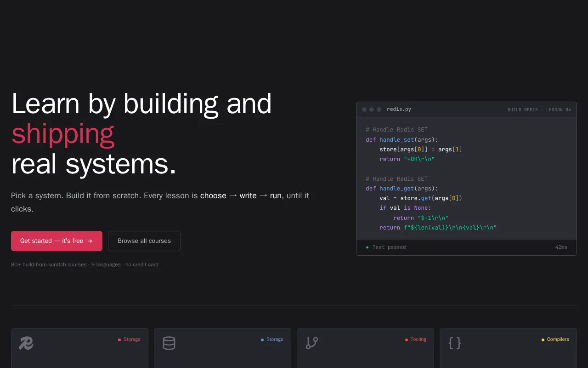Click 'BUILD REDIS · LESSON 04' label
588x368 pixels.
539,110
